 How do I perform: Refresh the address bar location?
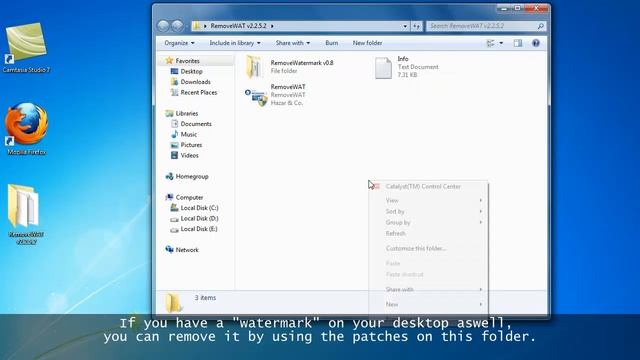click(416, 26)
